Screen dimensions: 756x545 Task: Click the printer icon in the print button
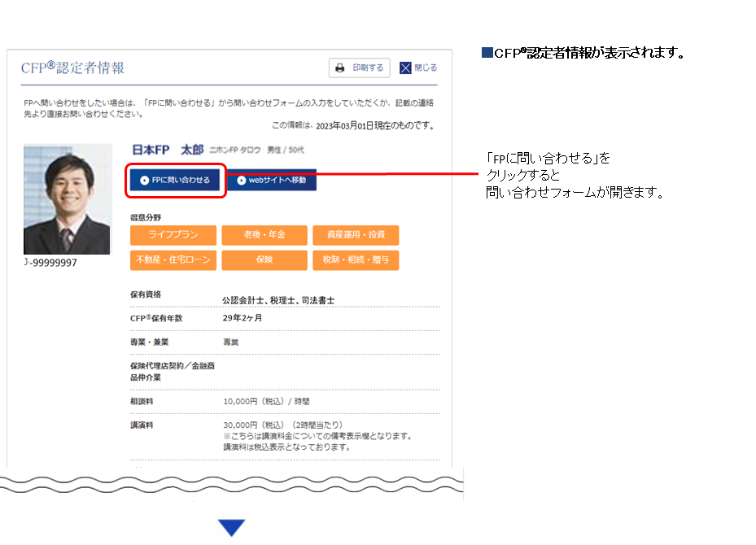pos(340,68)
